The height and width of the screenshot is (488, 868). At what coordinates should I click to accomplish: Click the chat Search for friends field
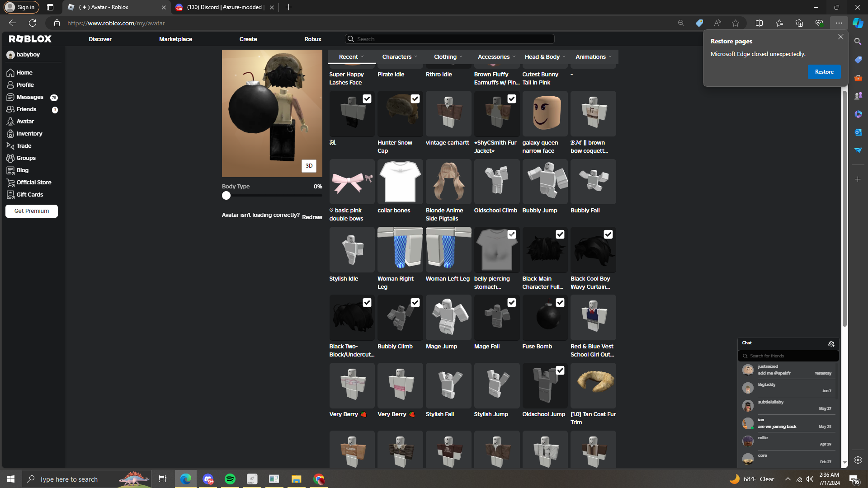(788, 356)
